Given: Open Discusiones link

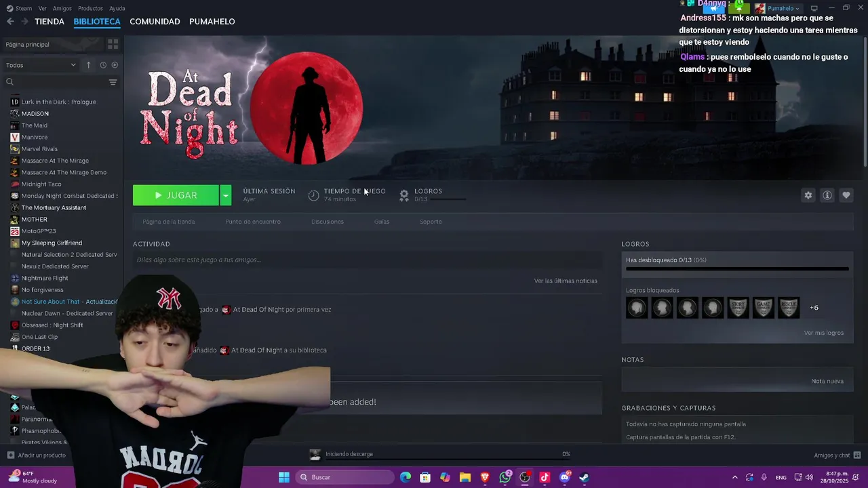Looking at the screenshot, I should pyautogui.click(x=328, y=222).
